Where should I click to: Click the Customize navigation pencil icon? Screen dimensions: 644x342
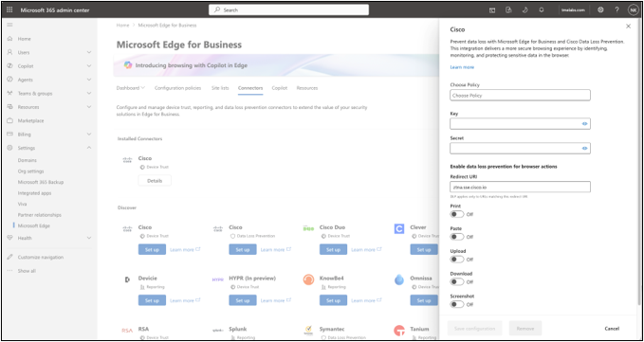[9, 257]
